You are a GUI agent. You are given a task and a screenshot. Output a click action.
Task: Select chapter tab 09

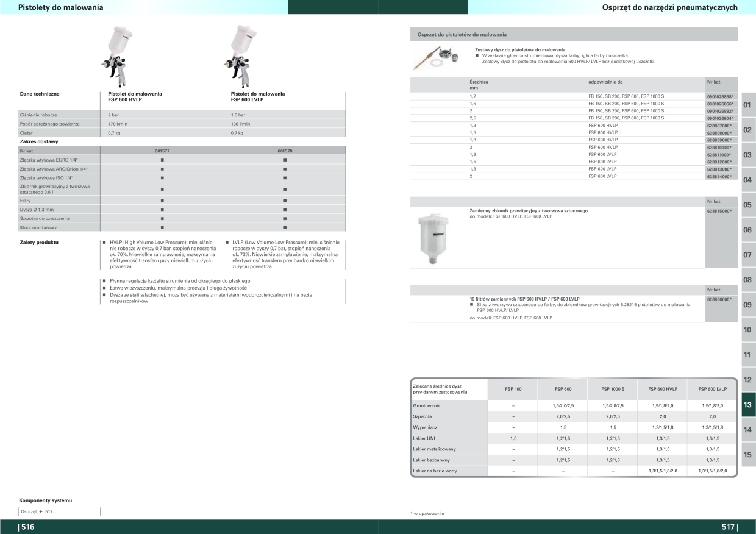(748, 305)
